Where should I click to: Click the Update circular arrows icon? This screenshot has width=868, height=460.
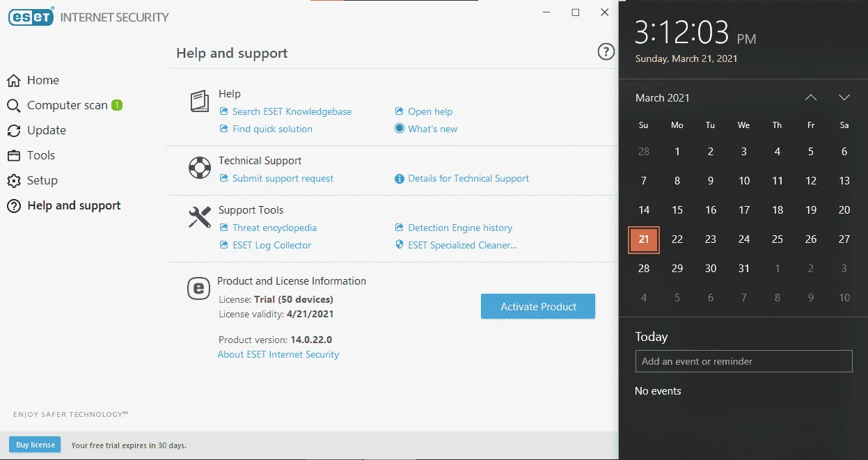tap(14, 131)
